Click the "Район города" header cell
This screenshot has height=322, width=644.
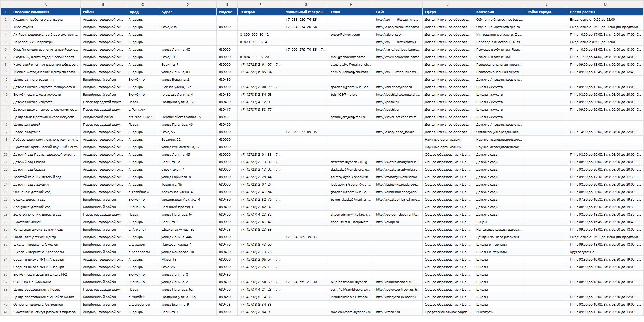point(547,12)
